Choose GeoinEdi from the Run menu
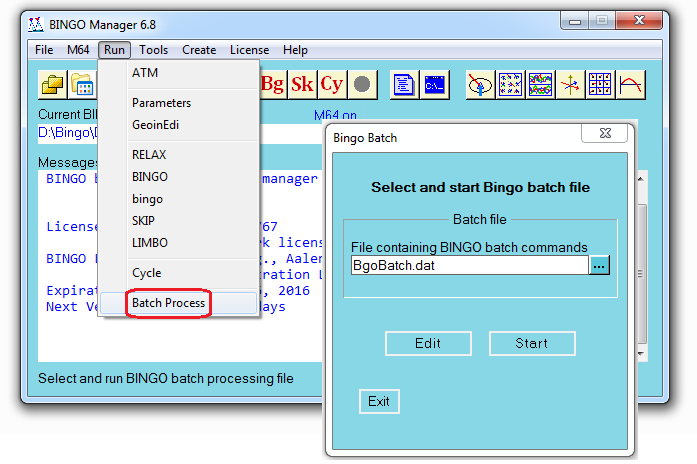Screen dimensions: 697x464 [179, 125]
